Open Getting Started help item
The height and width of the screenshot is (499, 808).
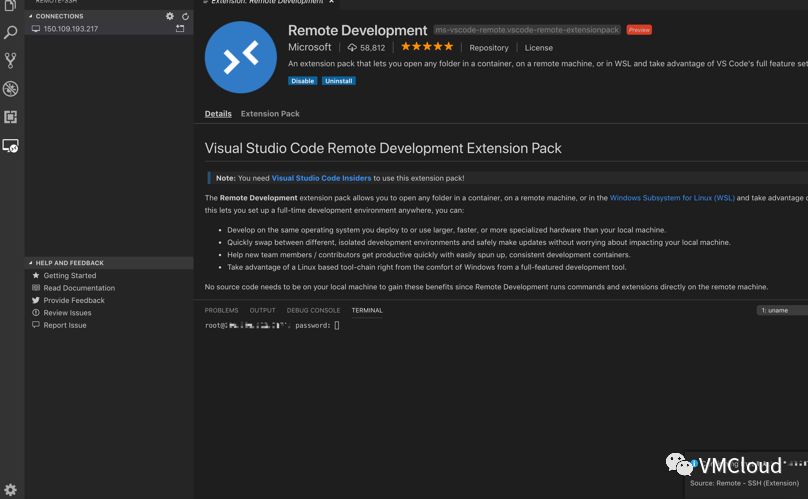[x=70, y=276]
